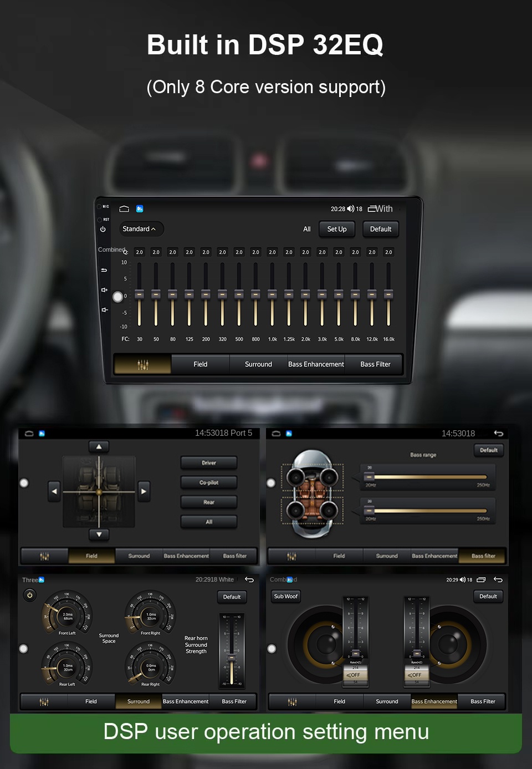
Task: Tap the up arrow of the seat position selector
Action: point(99,446)
